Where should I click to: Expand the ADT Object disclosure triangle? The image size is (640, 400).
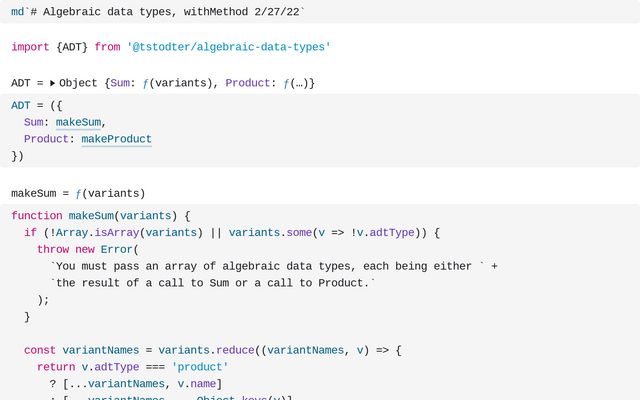(52, 83)
